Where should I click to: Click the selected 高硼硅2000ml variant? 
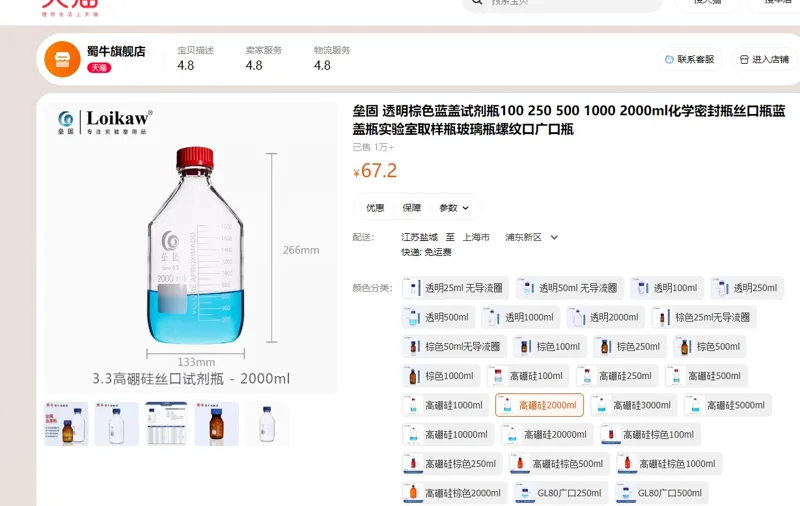(x=539, y=406)
